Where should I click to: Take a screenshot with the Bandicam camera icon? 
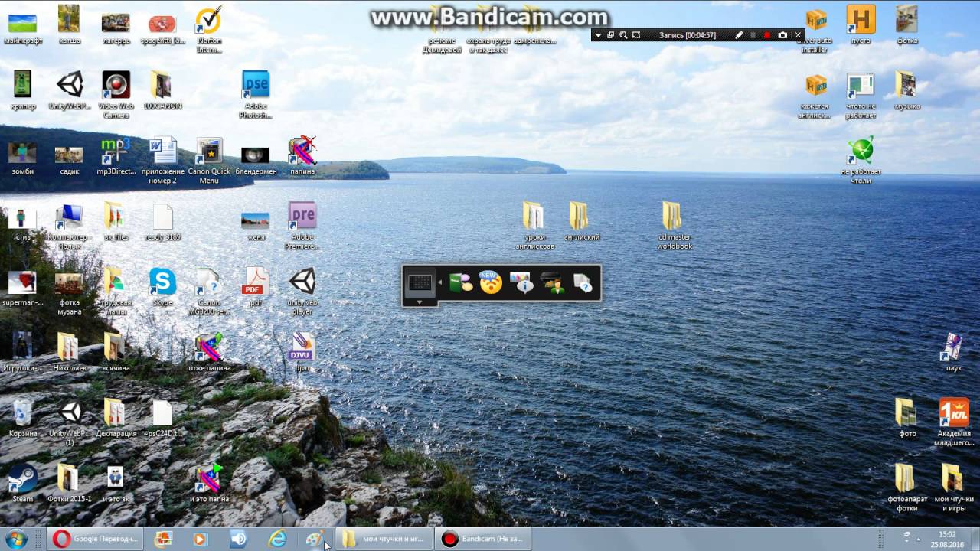coord(782,35)
